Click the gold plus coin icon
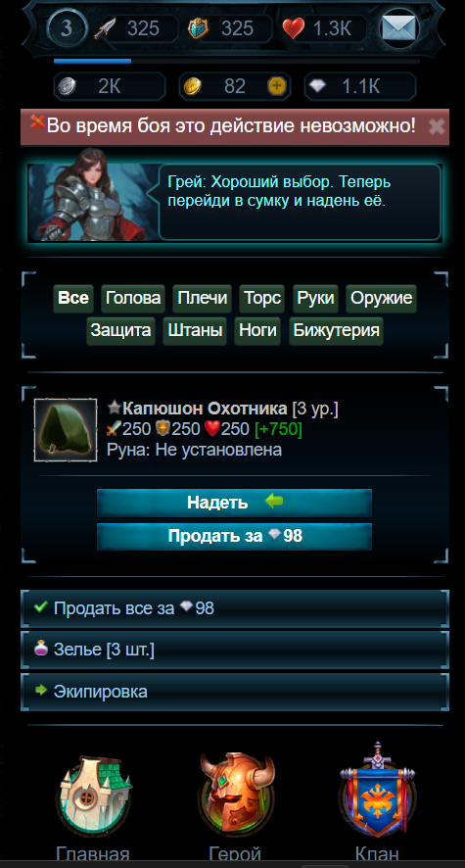The width and height of the screenshot is (465, 868). (x=277, y=86)
